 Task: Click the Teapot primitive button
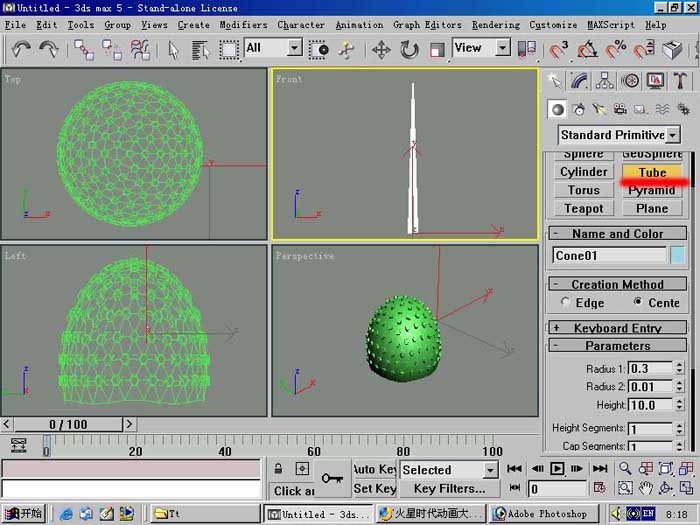point(583,208)
